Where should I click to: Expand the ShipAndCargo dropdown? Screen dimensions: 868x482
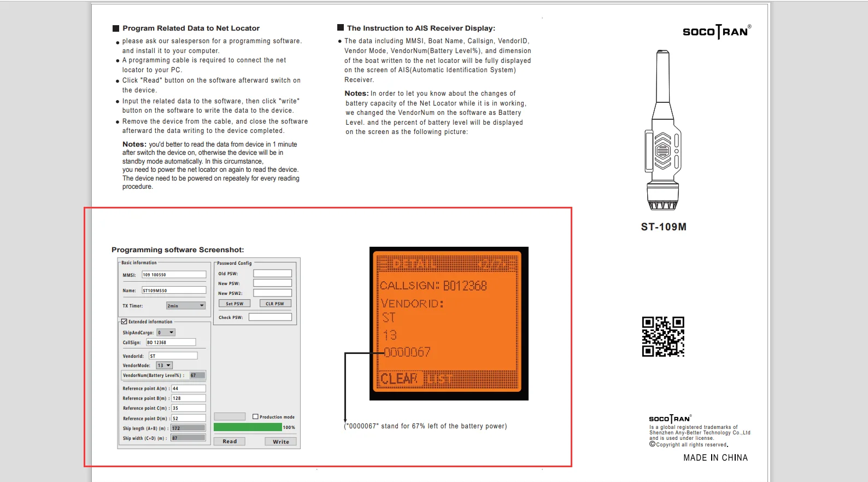point(166,333)
